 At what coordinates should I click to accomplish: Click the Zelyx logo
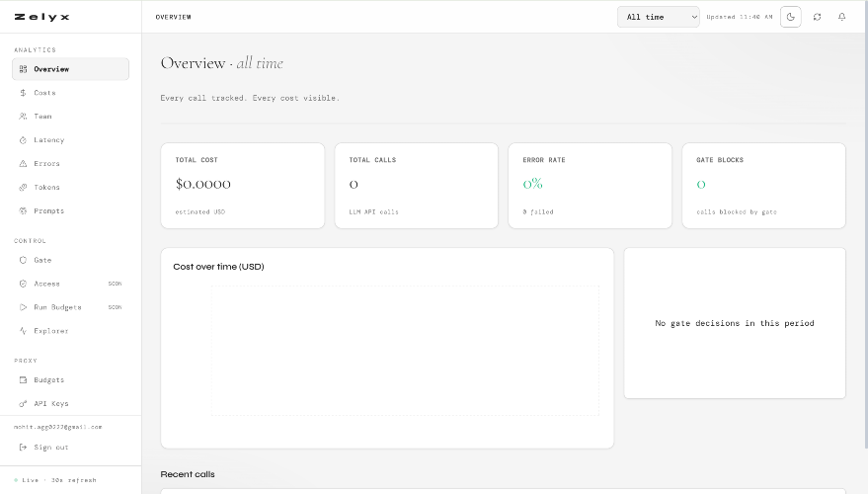pyautogui.click(x=42, y=17)
